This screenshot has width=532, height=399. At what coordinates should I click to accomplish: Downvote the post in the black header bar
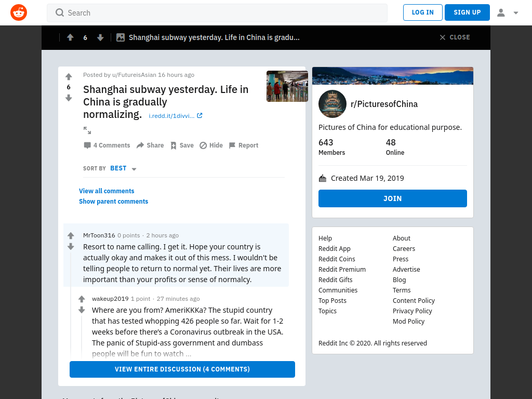[100, 37]
